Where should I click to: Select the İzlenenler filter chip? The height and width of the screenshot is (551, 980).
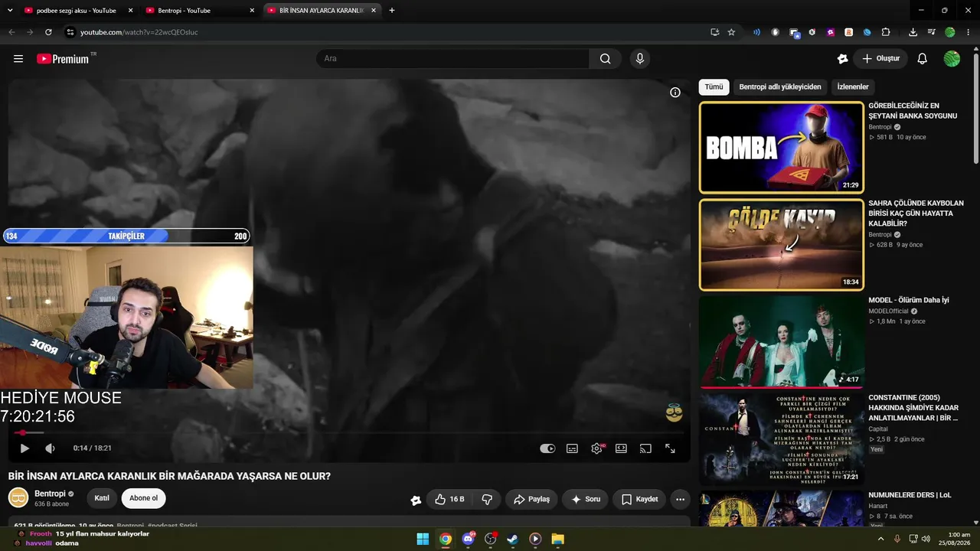coord(853,87)
